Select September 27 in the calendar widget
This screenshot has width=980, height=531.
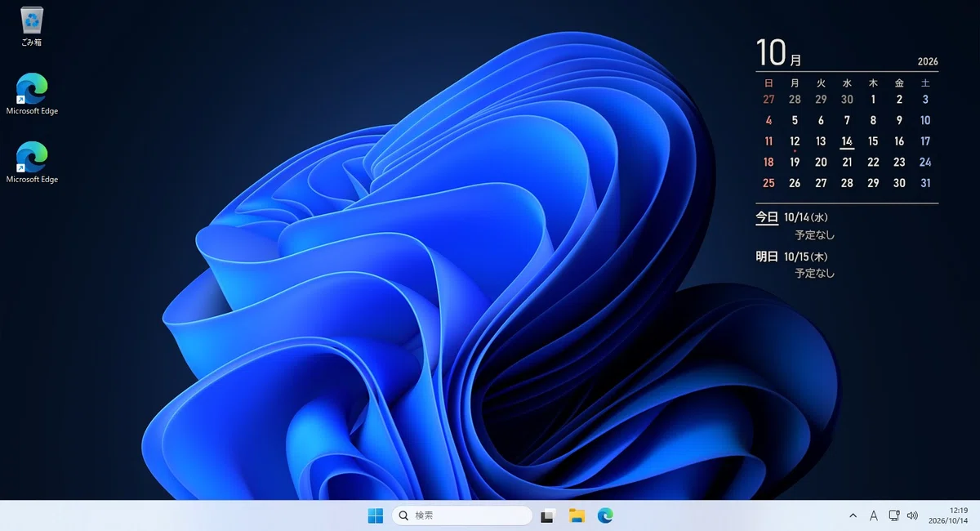point(768,100)
